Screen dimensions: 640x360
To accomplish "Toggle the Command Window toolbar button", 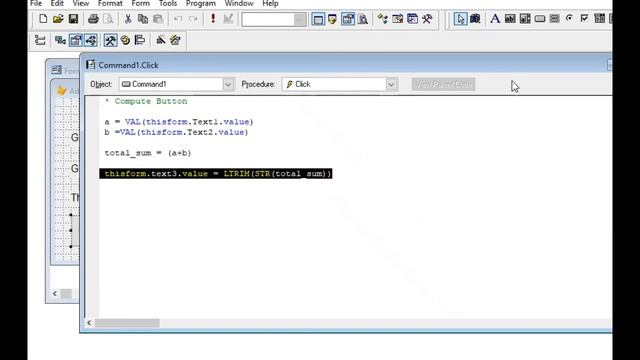I will [318, 19].
